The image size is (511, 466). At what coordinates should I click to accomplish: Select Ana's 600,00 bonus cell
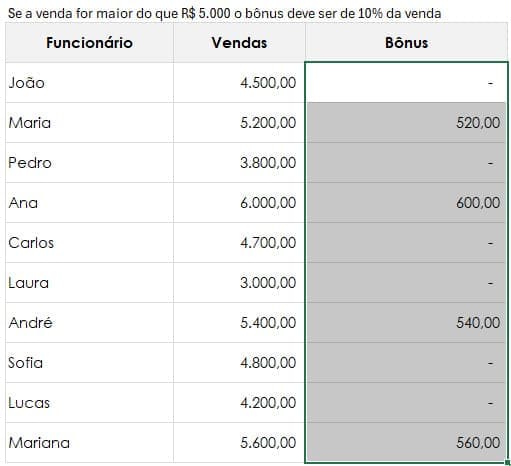point(407,203)
